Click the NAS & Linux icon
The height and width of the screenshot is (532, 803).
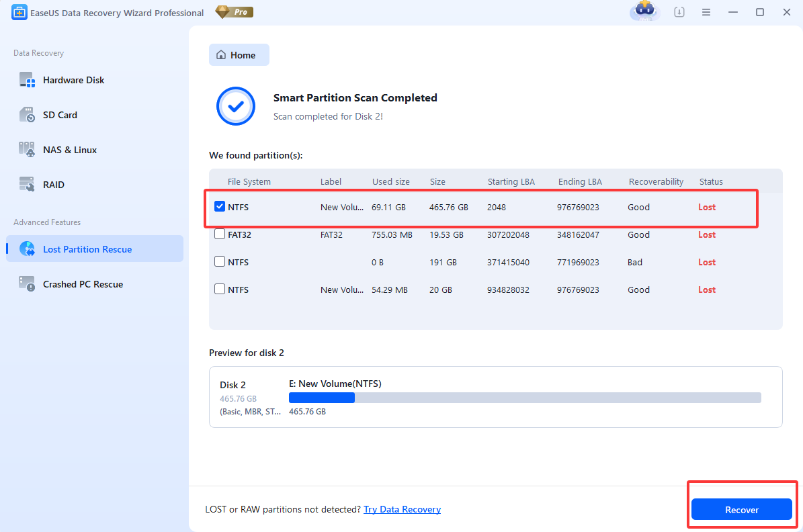(27, 150)
